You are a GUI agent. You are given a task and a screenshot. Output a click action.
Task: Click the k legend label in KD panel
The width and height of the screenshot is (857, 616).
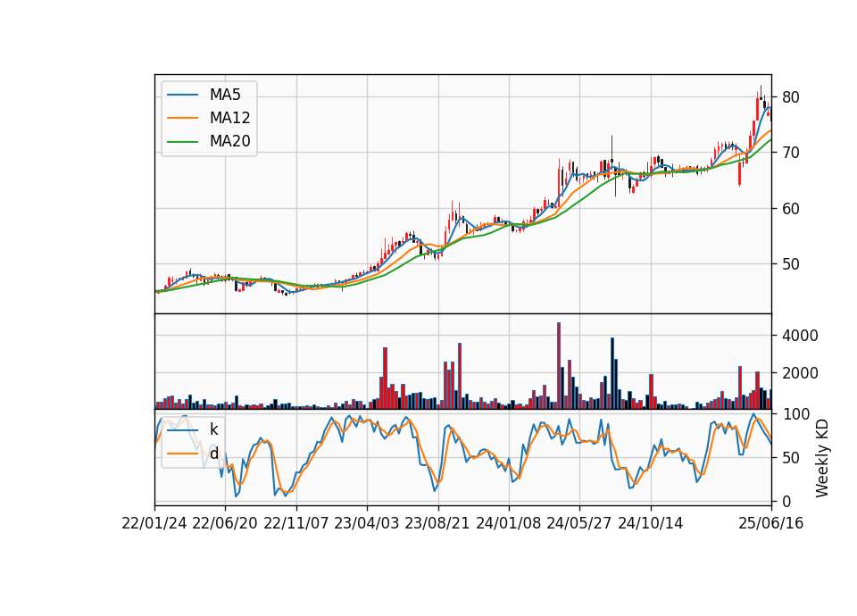(x=213, y=429)
